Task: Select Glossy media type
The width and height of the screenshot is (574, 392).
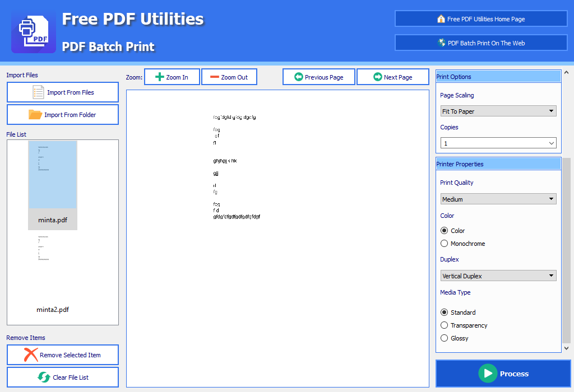Action: click(x=445, y=338)
